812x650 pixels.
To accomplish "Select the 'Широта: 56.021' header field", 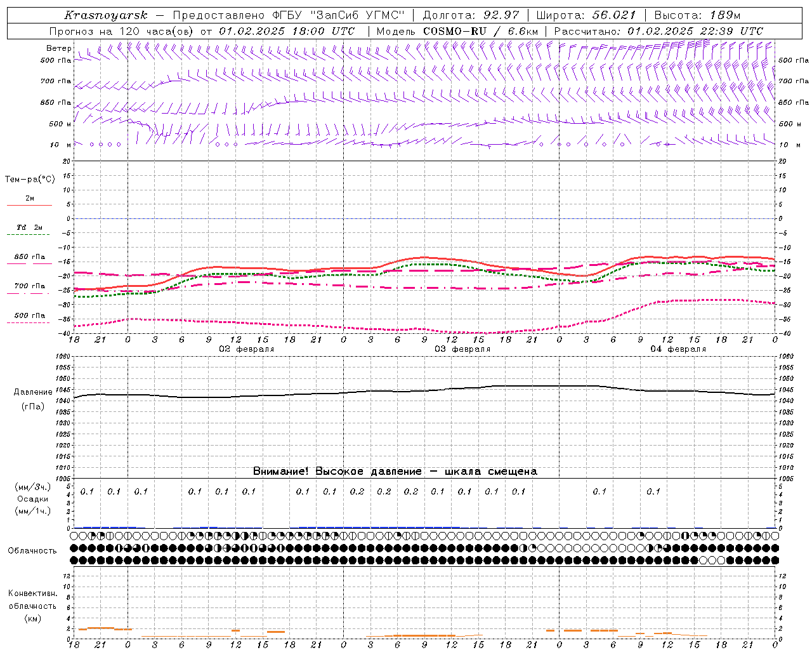I will pyautogui.click(x=586, y=15).
